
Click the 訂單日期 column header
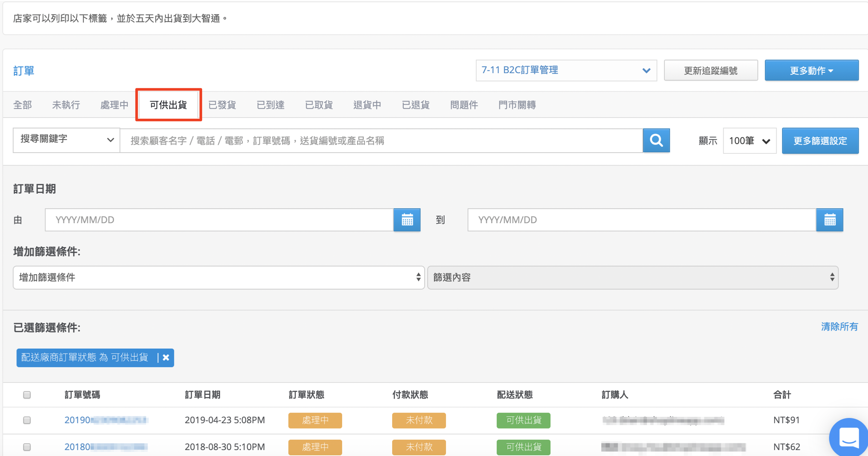coord(202,395)
